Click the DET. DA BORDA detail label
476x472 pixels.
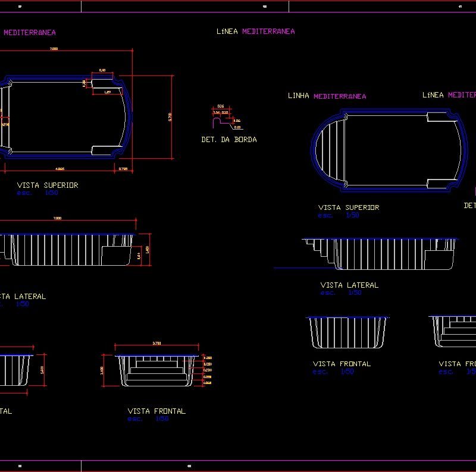pos(228,140)
